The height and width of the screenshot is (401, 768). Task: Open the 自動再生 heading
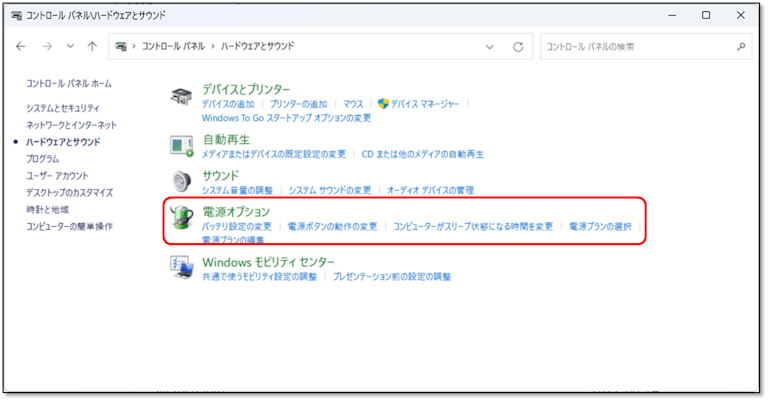(x=226, y=140)
